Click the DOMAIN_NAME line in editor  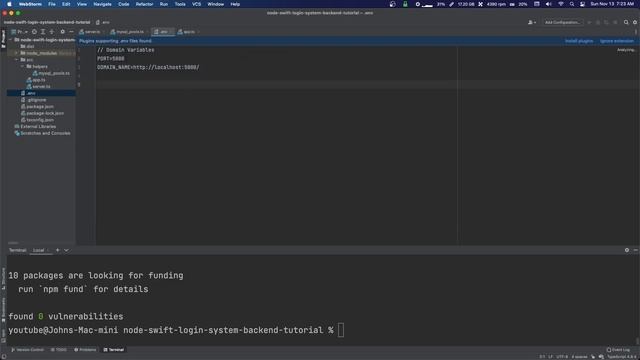[148, 67]
